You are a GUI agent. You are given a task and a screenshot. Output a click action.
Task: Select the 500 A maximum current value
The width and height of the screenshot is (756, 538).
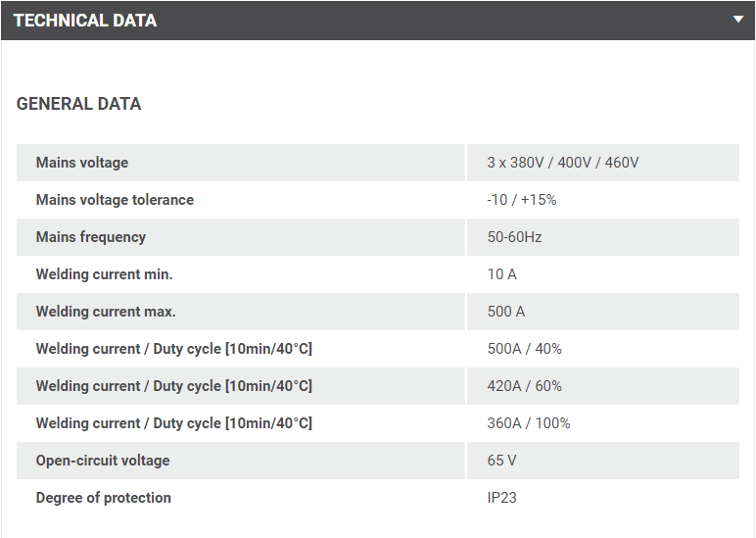click(505, 312)
